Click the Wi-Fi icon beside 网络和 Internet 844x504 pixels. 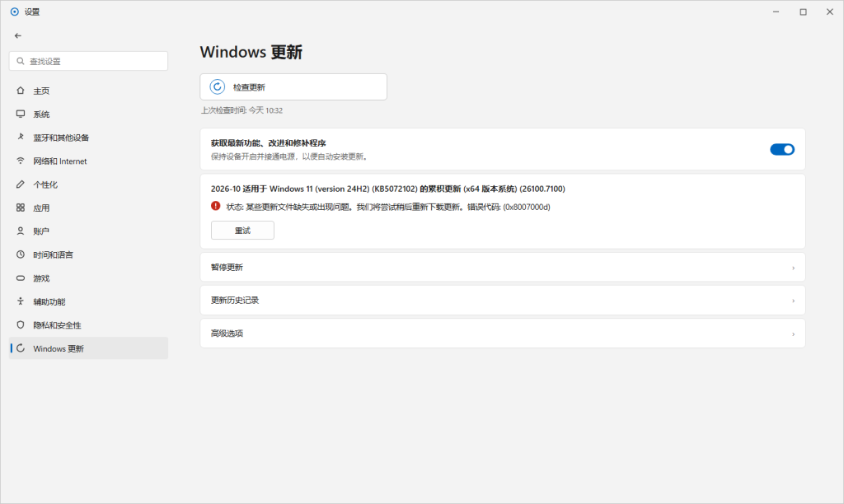point(21,161)
